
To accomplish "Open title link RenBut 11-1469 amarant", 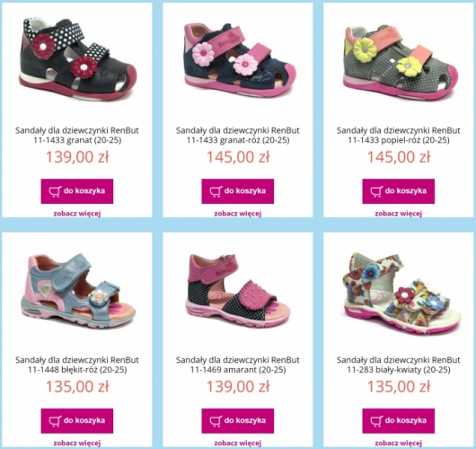I will (238, 365).
